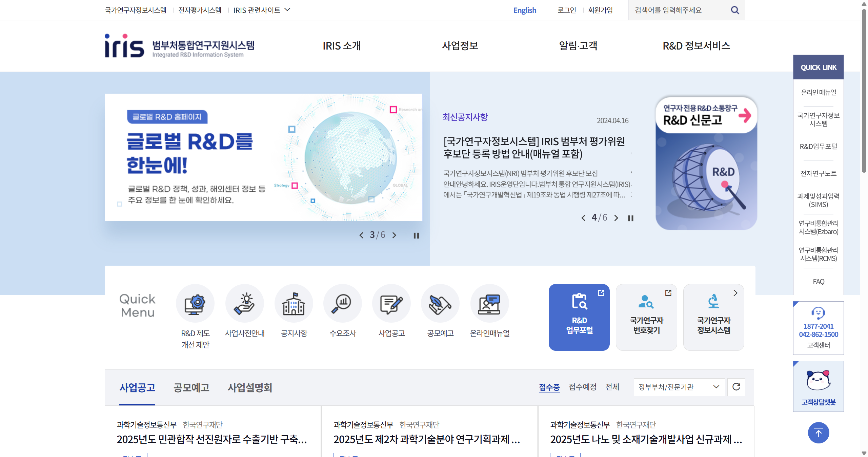Click the 국가연구자 번호찾기 card

point(646,317)
